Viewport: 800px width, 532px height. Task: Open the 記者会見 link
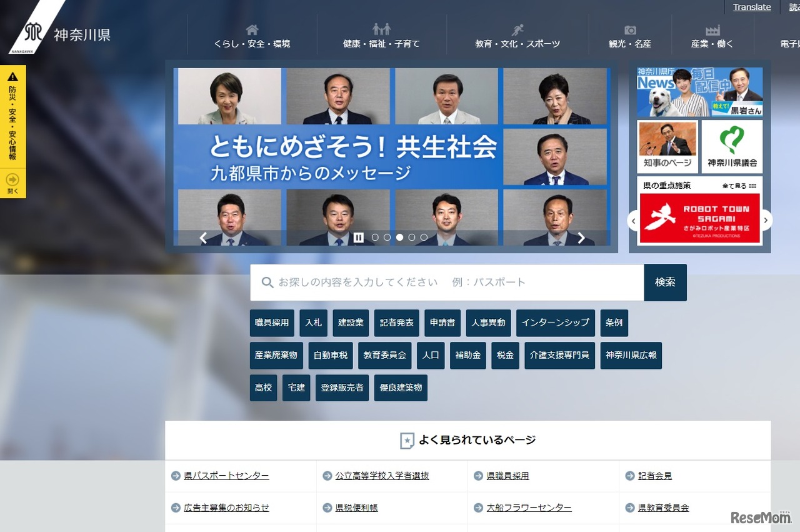(655, 476)
